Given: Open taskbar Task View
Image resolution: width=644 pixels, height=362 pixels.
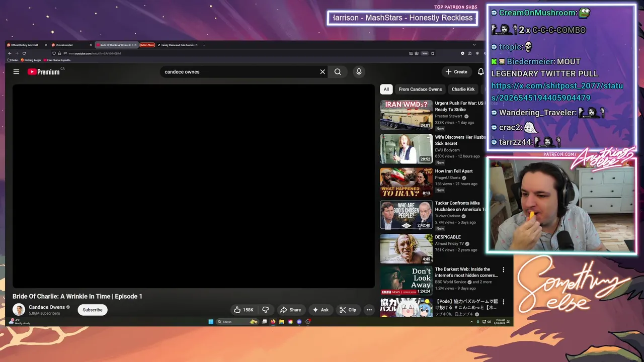Looking at the screenshot, I should pos(265,322).
